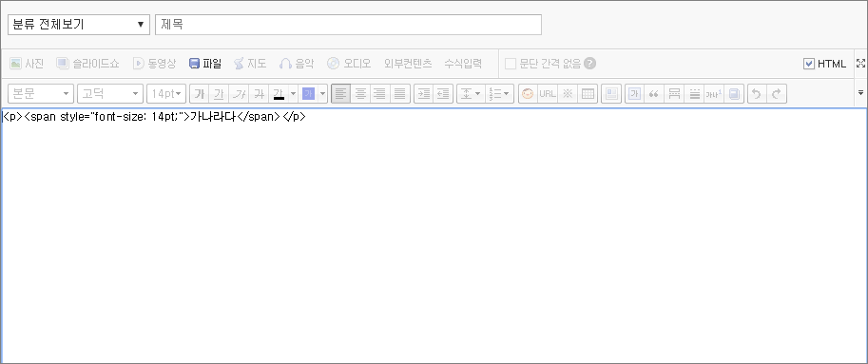This screenshot has width=868, height=364.
Task: Center align the text
Action: coord(360,94)
